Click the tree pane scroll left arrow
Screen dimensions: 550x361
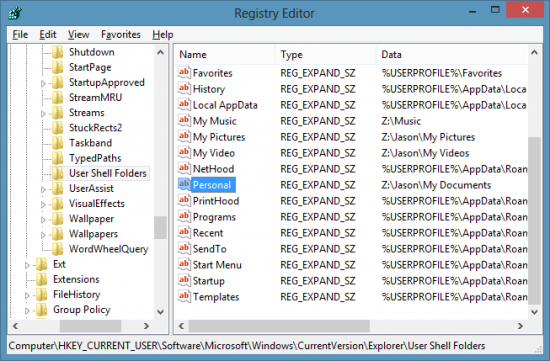coord(15,326)
